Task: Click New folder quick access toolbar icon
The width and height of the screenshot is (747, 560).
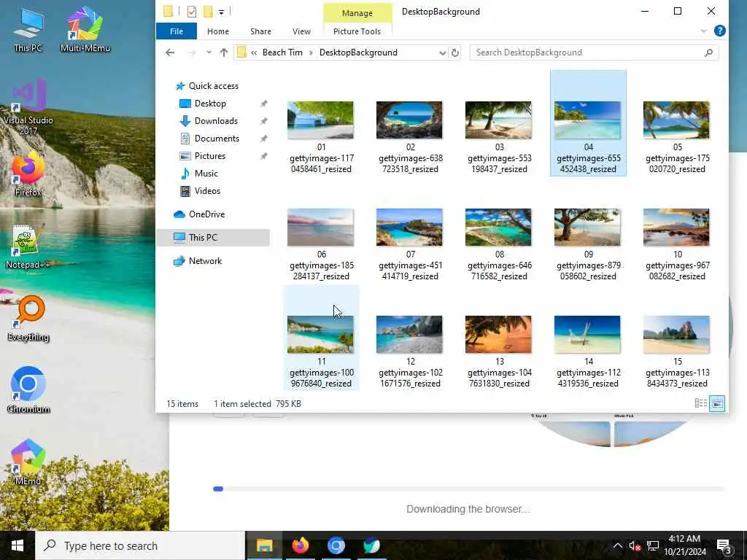Action: coord(208,12)
